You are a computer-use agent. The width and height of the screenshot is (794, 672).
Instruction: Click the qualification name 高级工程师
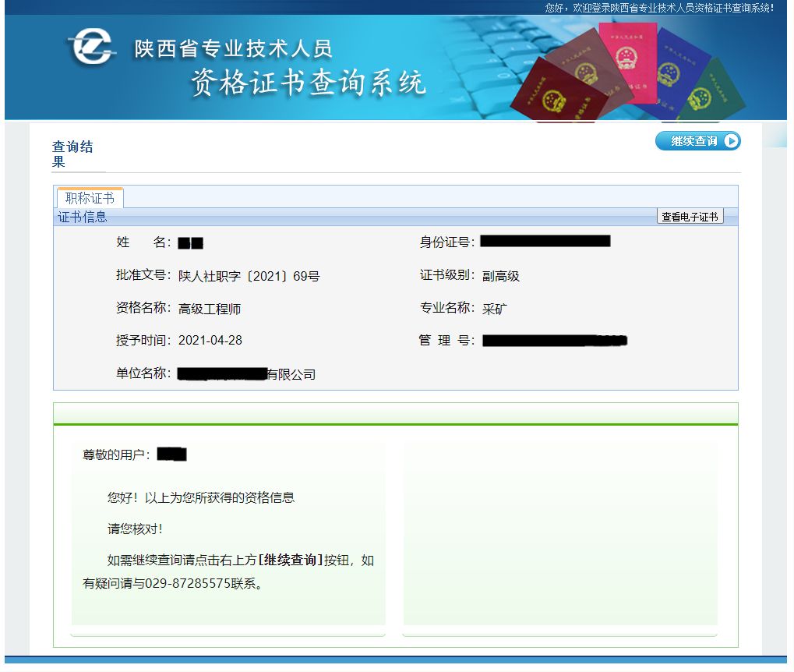[209, 309]
